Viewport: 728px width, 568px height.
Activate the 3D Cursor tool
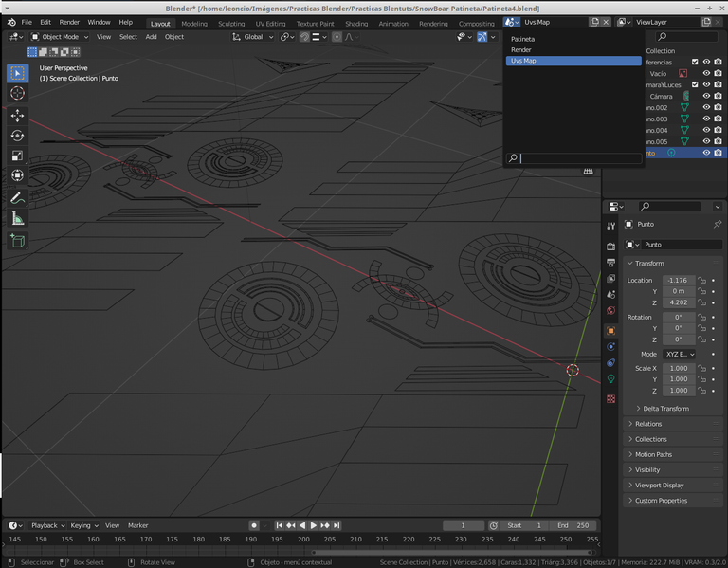pos(18,93)
